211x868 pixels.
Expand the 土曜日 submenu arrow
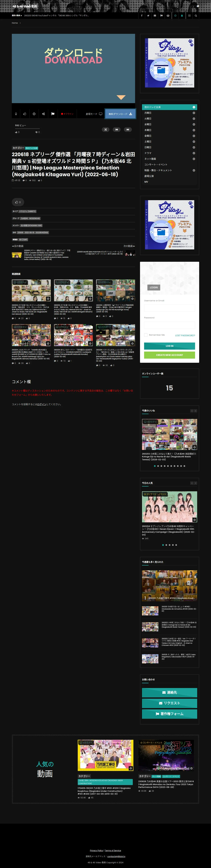pos(194,142)
